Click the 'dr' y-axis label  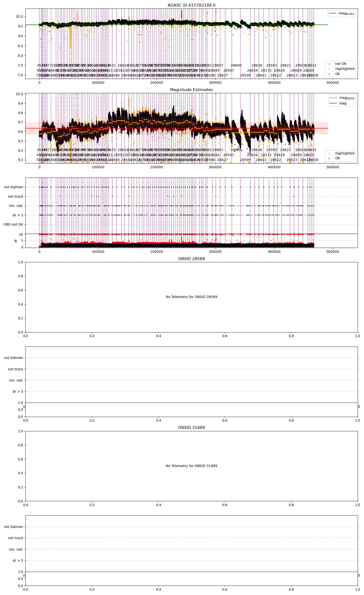(16, 241)
